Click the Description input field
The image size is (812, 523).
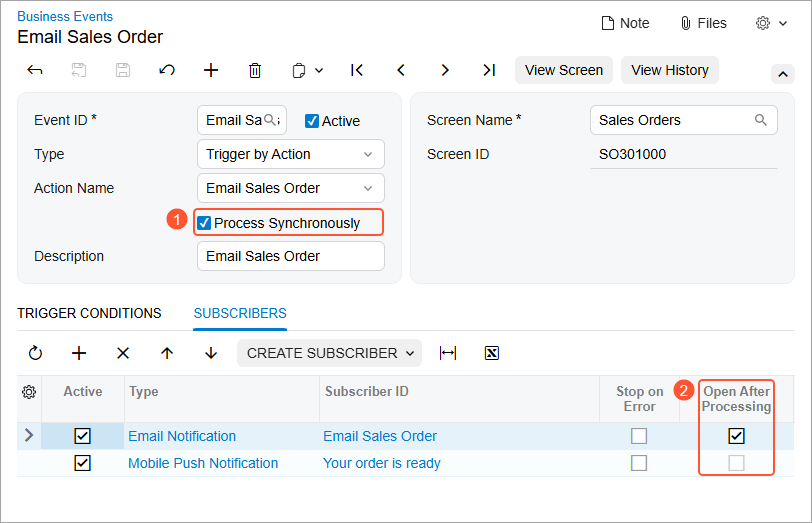click(290, 256)
